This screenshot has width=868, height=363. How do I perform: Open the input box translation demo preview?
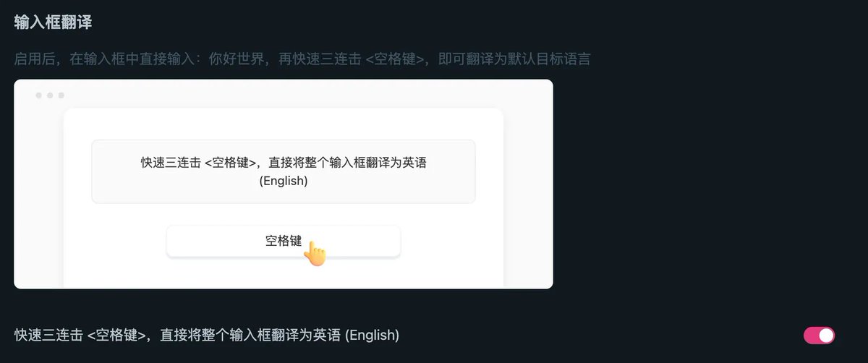[x=284, y=184]
